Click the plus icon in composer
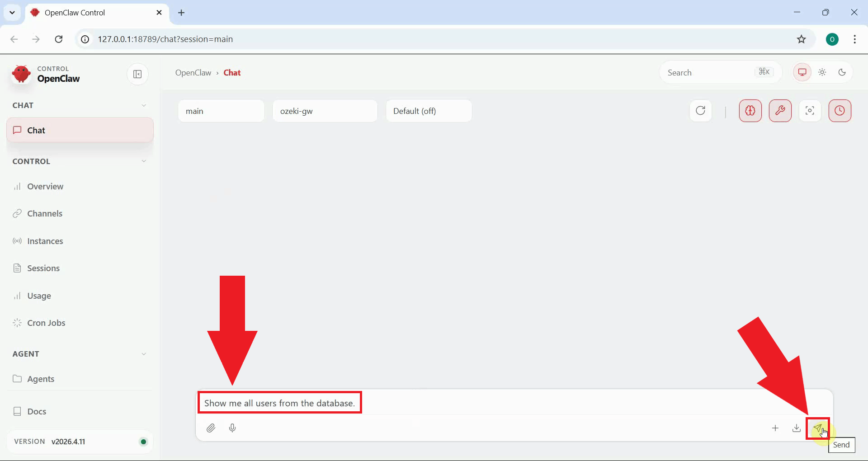The image size is (868, 461). click(x=775, y=428)
